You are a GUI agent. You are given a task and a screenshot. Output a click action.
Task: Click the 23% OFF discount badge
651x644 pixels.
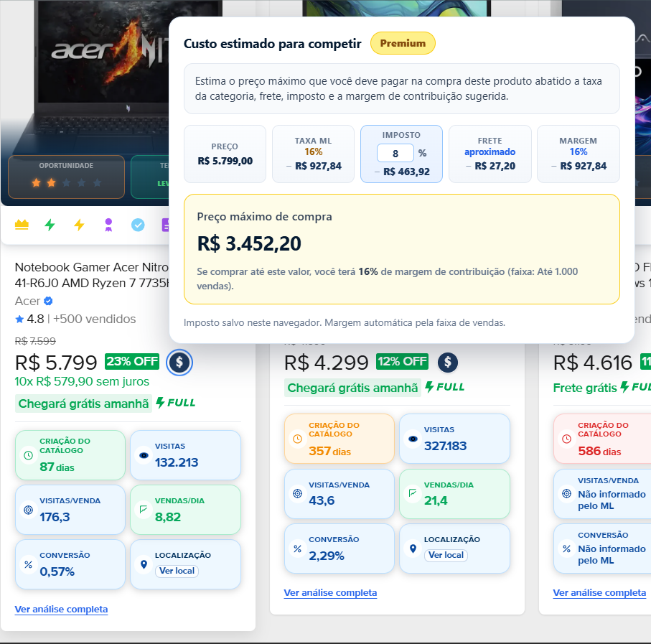pyautogui.click(x=132, y=361)
